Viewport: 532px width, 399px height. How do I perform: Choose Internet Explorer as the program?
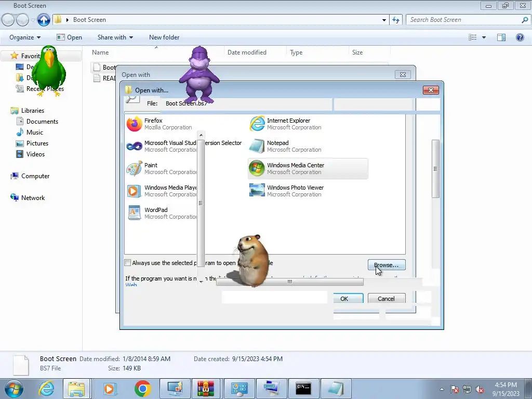pos(286,124)
